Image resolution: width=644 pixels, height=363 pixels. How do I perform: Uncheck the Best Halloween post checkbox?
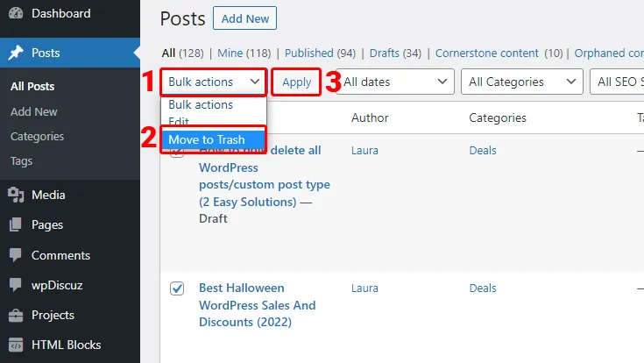(x=177, y=288)
